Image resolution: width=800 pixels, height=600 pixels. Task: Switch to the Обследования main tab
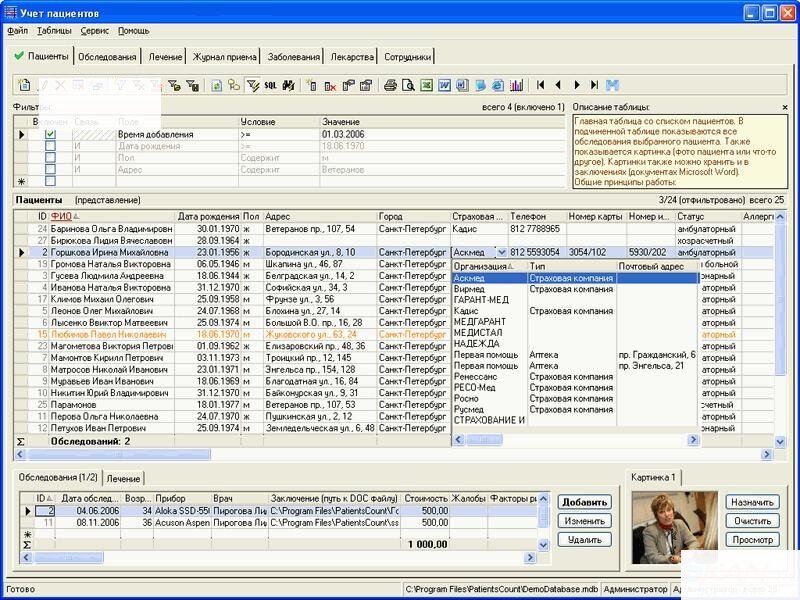[x=107, y=57]
